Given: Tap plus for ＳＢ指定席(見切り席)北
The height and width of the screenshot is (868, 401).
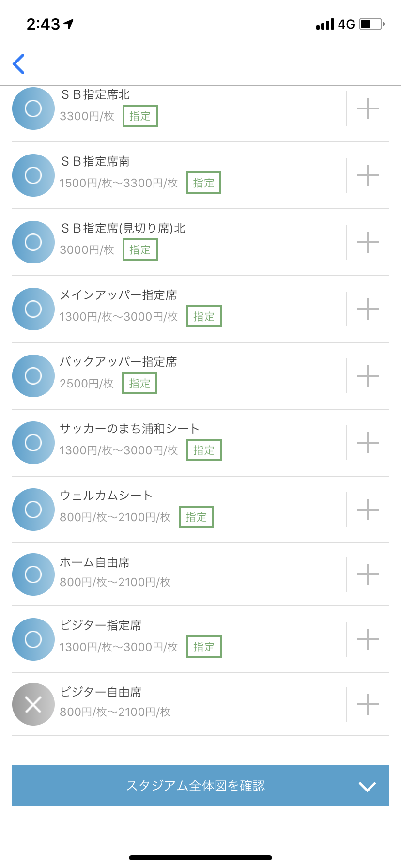Looking at the screenshot, I should [x=368, y=242].
